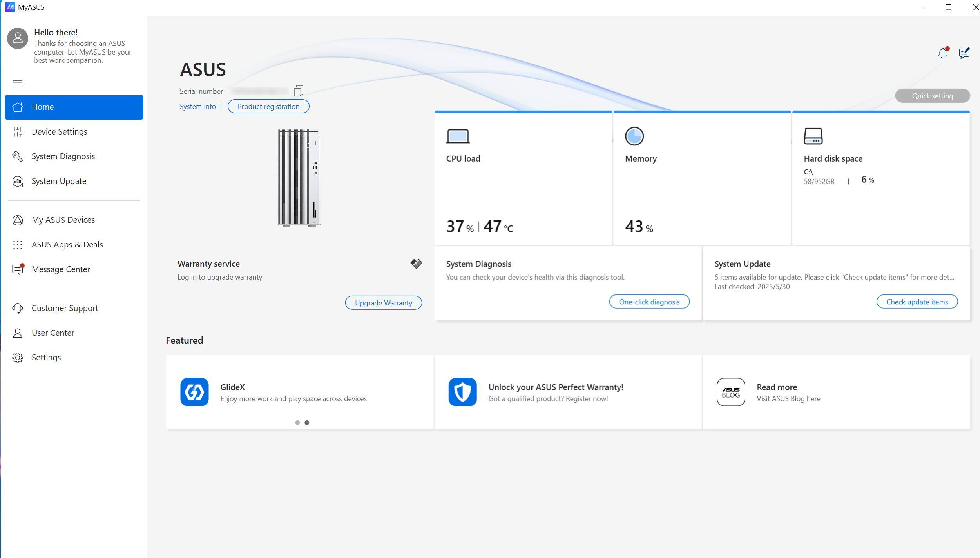Viewport: 980px width, 558px height.
Task: Open the System info link
Action: [197, 107]
